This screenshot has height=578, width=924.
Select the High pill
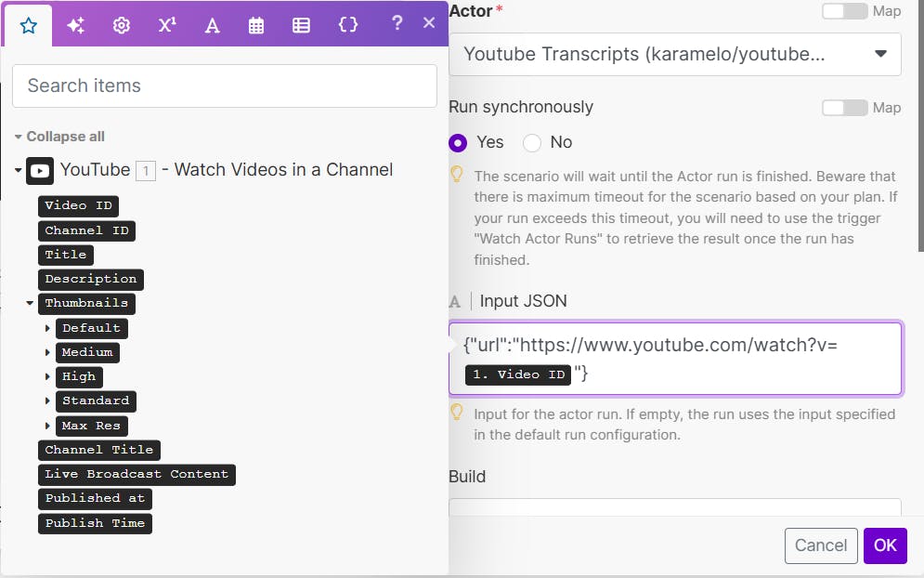click(x=79, y=377)
